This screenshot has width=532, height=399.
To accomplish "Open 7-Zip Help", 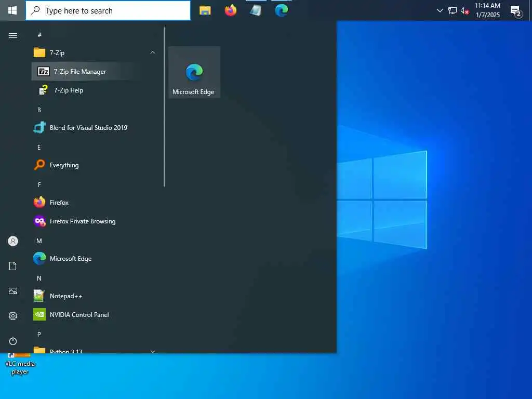I will 95,90.
